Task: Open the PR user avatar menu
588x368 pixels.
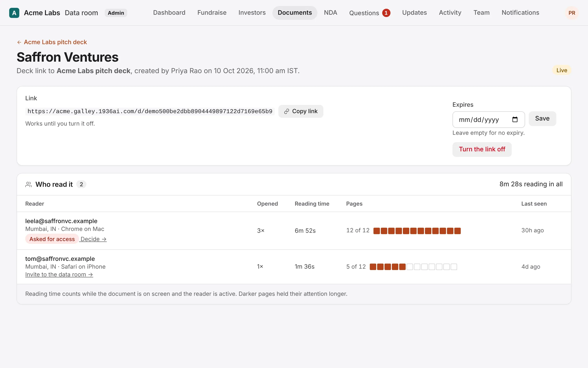Action: pyautogui.click(x=571, y=13)
